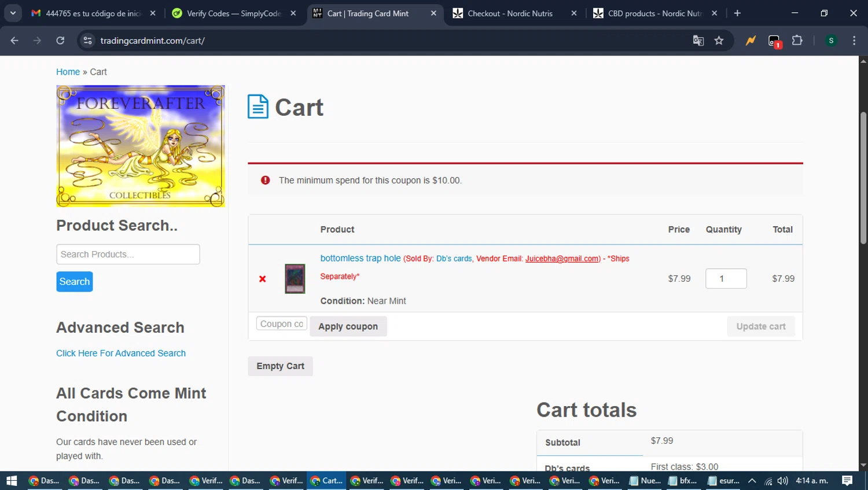
Task: Show hidden system tray icons chevron
Action: pyautogui.click(x=752, y=481)
